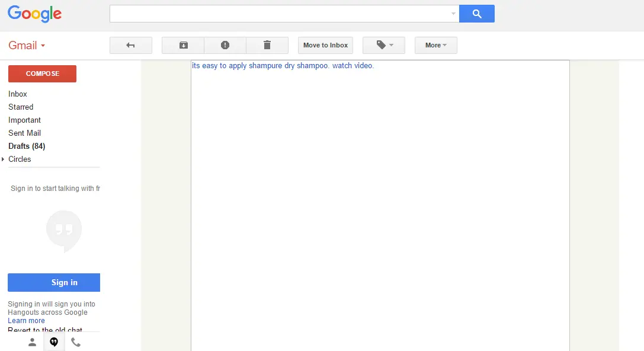The image size is (644, 351).
Task: Expand the Circles section arrow
Action: point(3,159)
